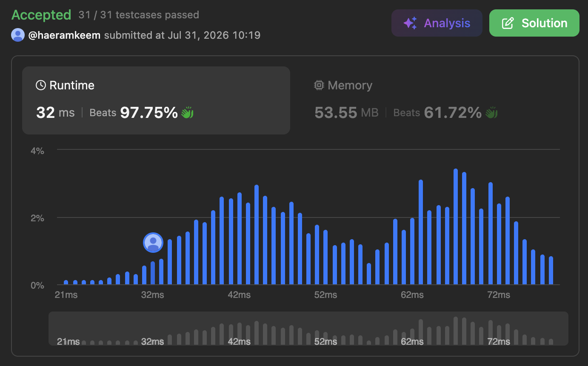The height and width of the screenshot is (366, 588).
Task: Switch to the Runtime card
Action: click(x=156, y=100)
